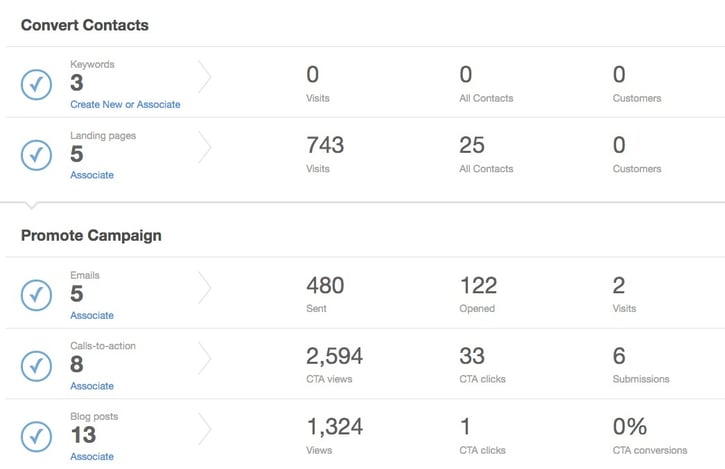The image size is (725, 469).
Task: Toggle the Emails checkmark circle
Action: tap(36, 295)
